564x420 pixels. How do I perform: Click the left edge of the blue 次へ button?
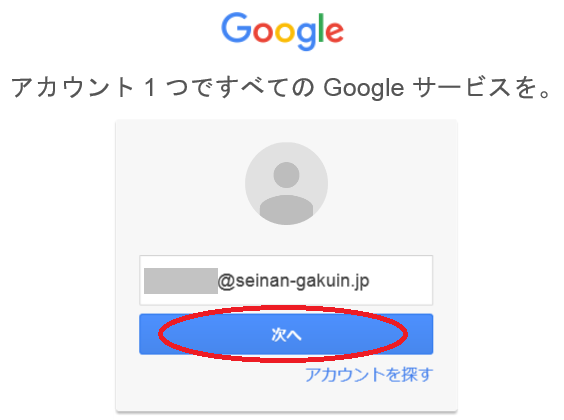pyautogui.click(x=148, y=334)
